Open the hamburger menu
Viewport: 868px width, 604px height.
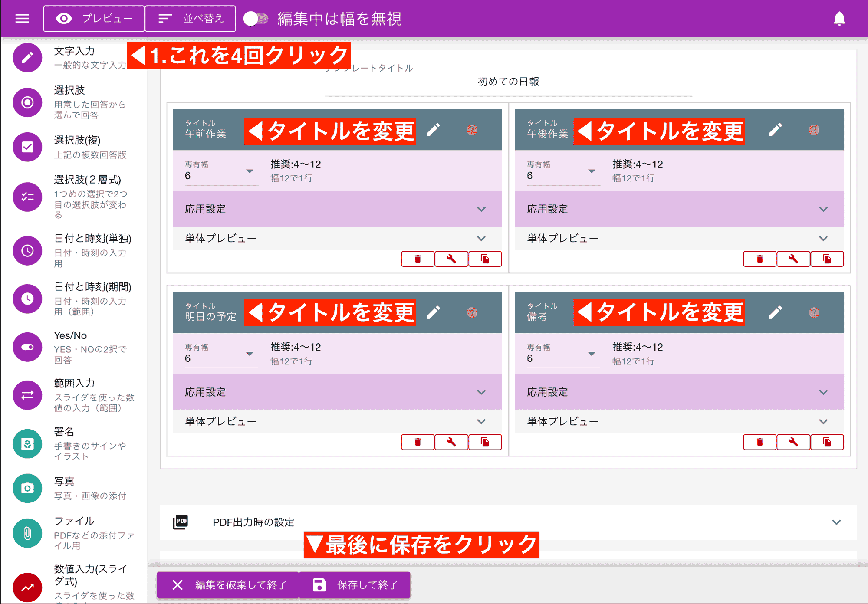coord(21,18)
